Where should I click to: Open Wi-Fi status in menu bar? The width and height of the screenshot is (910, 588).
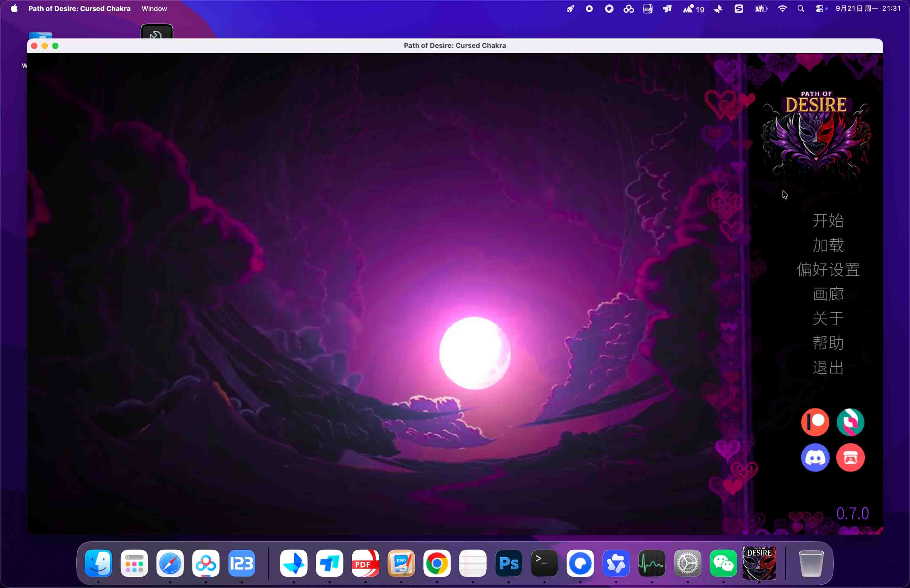click(x=782, y=8)
